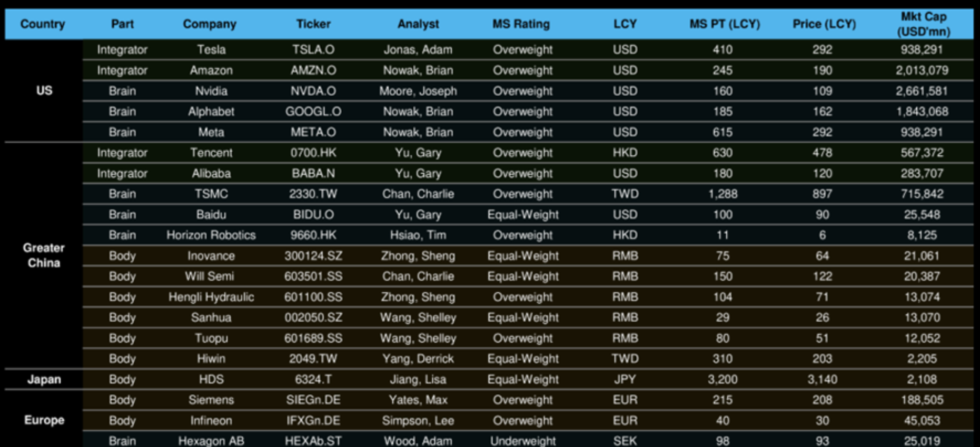Click the Meta company name
The height and width of the screenshot is (447, 980).
point(211,132)
